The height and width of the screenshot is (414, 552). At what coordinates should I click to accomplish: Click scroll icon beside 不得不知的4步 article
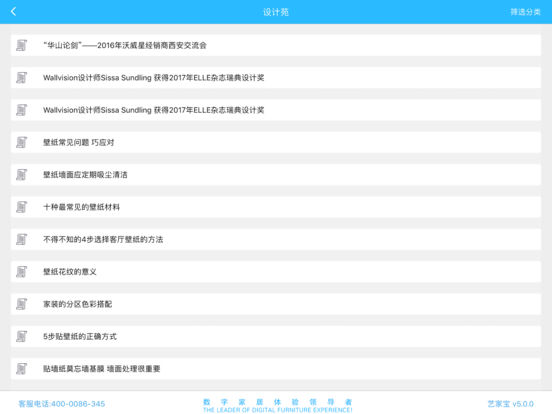21,239
